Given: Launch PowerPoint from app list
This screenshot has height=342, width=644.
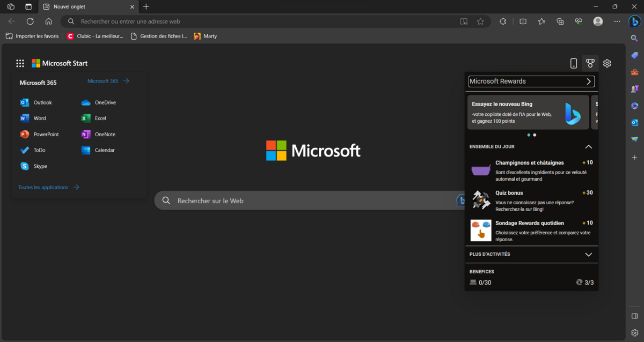Looking at the screenshot, I should 39,135.
